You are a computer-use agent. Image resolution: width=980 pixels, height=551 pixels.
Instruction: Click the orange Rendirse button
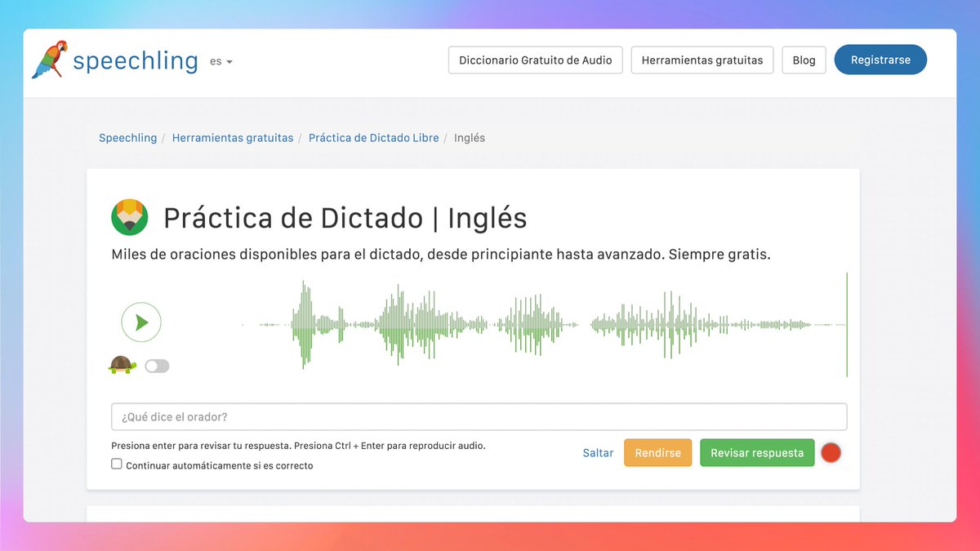click(x=657, y=453)
